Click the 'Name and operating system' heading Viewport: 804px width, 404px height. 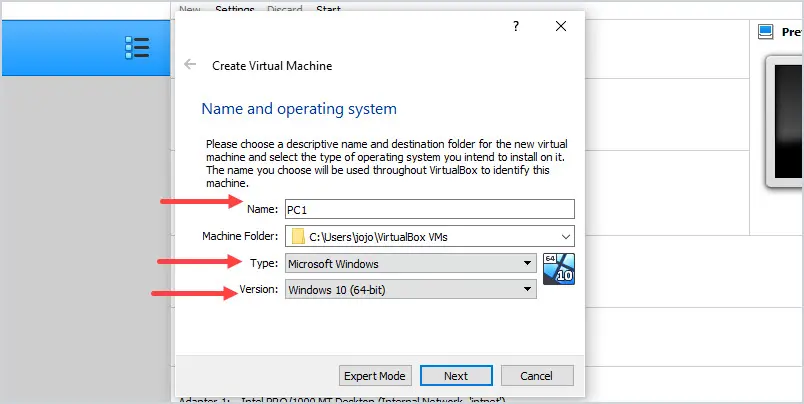(299, 109)
